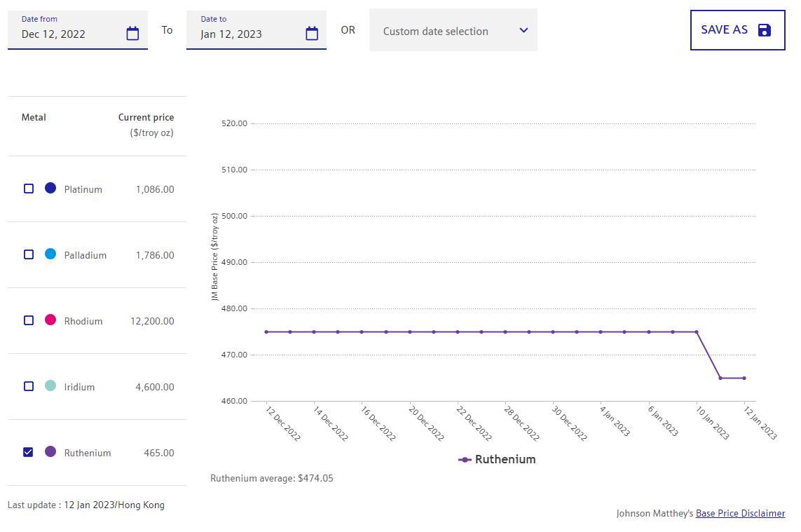
Task: Click the last data point on the Ruthenium line
Action: point(744,378)
